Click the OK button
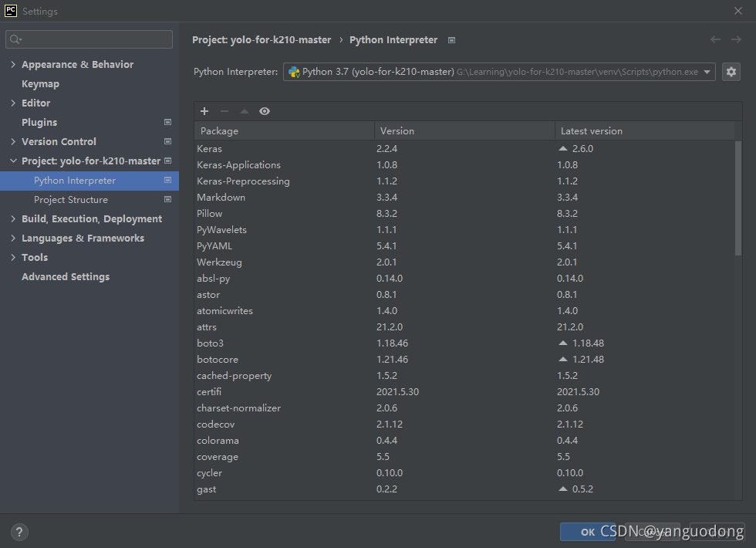756x548 pixels. tap(588, 532)
